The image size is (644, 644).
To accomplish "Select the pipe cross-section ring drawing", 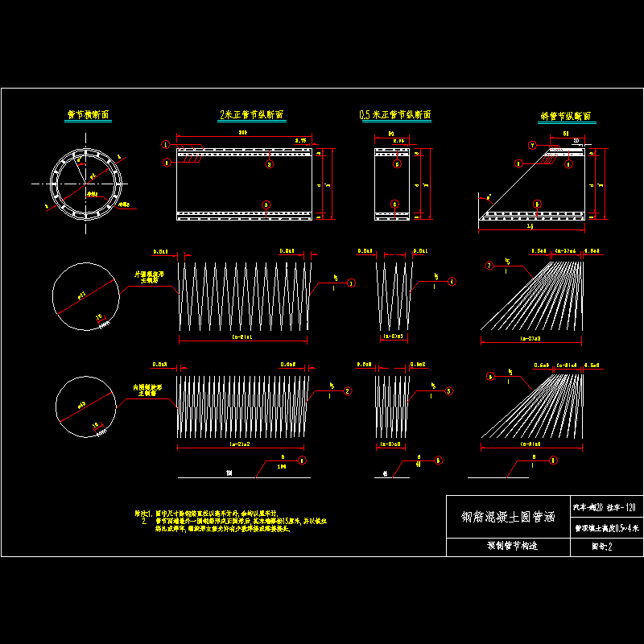I will tap(86, 184).
